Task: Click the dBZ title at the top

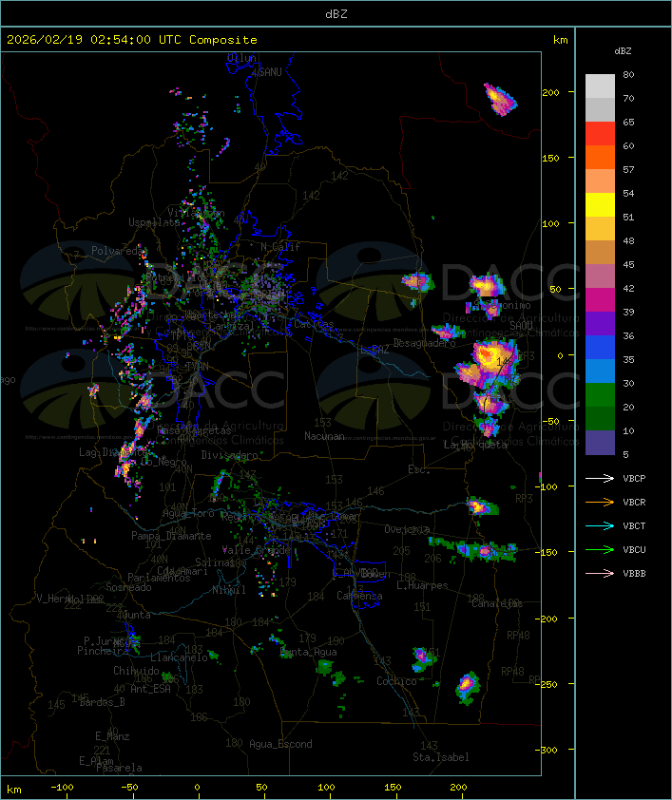Action: (x=336, y=13)
